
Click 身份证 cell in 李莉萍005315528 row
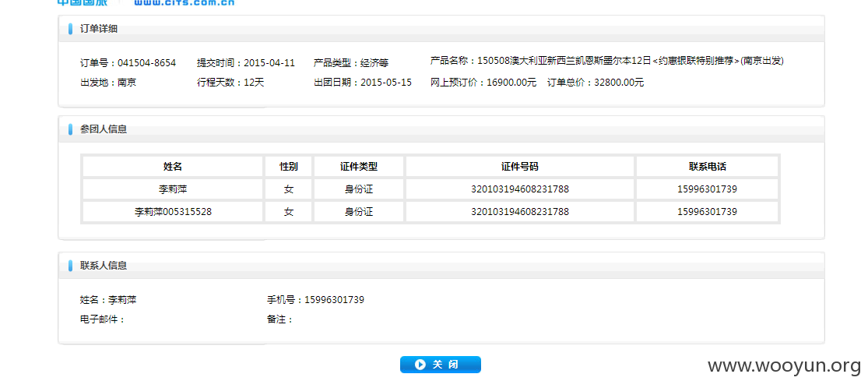[x=359, y=212]
